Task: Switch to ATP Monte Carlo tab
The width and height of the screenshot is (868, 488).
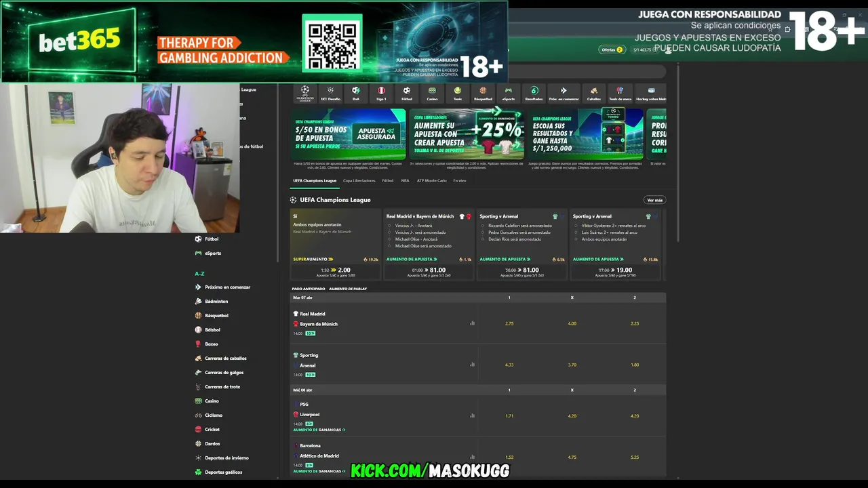Action: point(432,181)
